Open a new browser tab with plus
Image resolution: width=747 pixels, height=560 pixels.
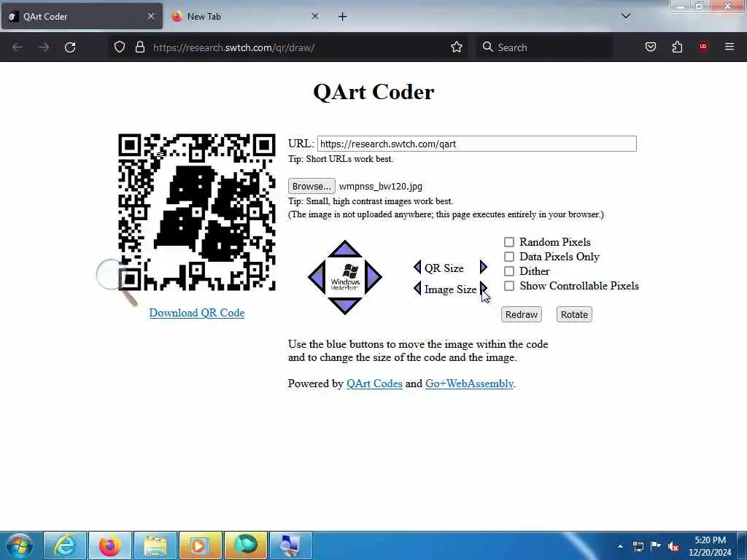[343, 17]
